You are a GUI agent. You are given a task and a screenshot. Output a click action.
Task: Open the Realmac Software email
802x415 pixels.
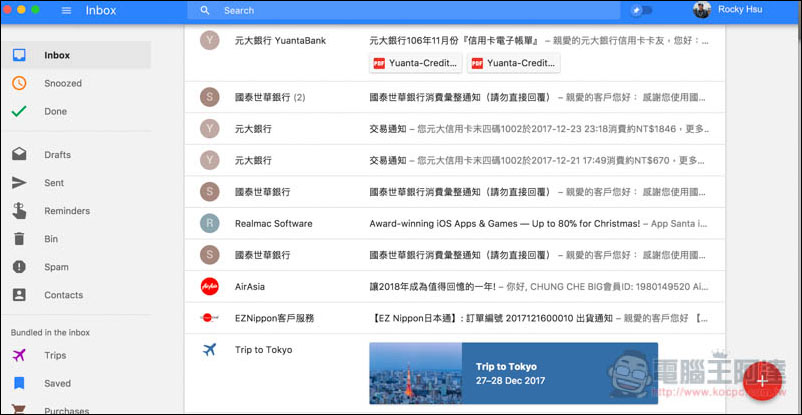pos(274,224)
